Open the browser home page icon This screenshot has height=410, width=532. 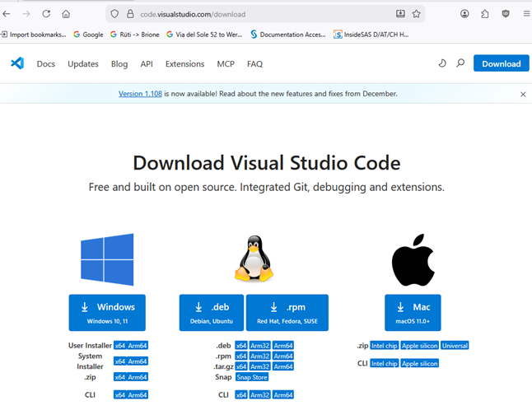pos(66,14)
